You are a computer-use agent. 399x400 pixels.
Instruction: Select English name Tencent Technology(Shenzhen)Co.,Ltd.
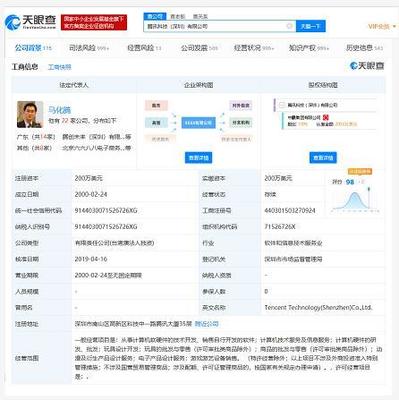coord(318,308)
